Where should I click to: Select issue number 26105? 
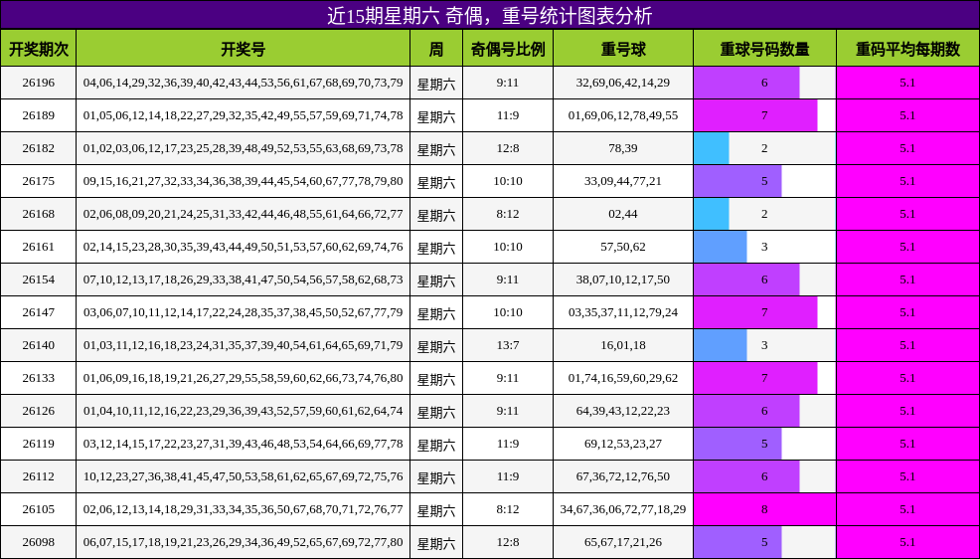coord(38,509)
